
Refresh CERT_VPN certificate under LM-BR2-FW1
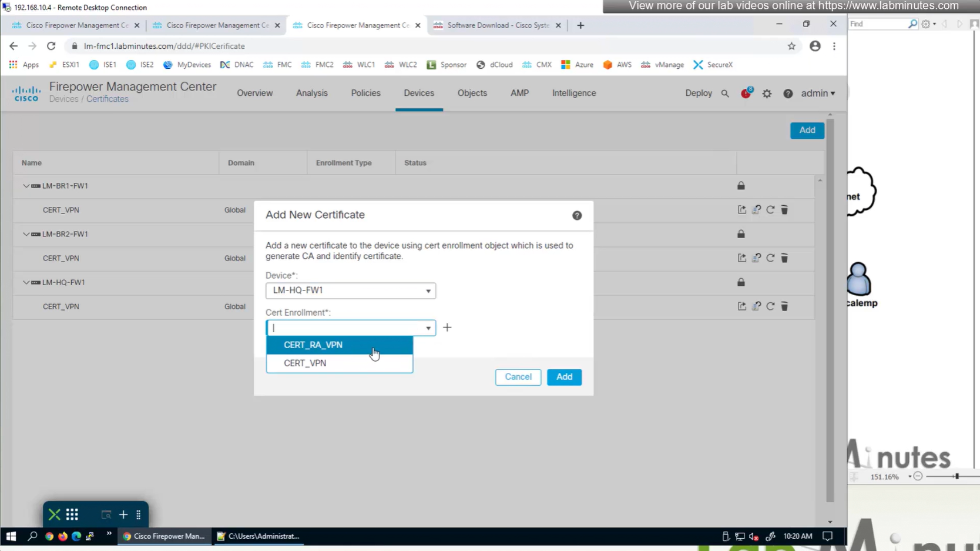pyautogui.click(x=770, y=258)
